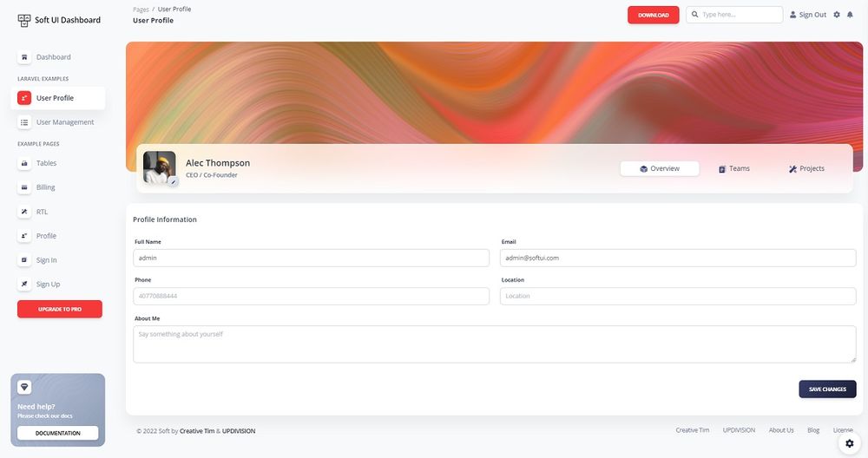Focus the Full Name input field
The height and width of the screenshot is (458, 868).
(311, 258)
